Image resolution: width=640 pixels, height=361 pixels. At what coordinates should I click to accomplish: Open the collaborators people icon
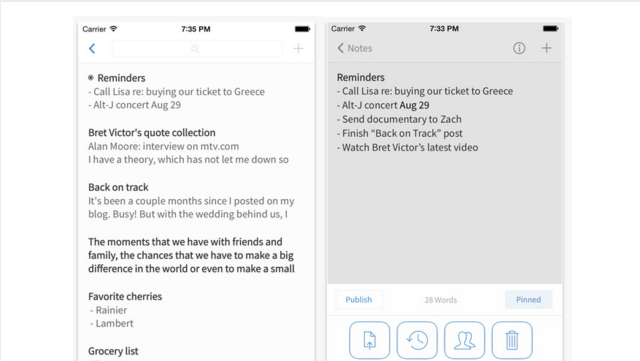point(464,340)
